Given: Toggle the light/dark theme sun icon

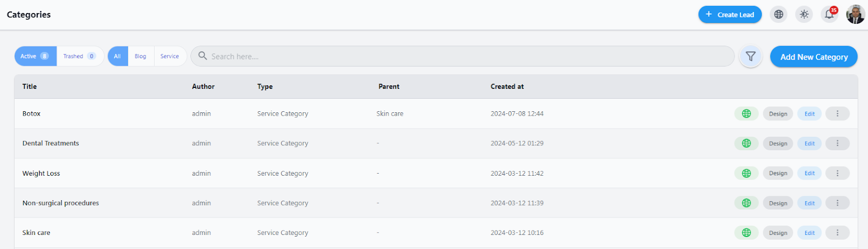Looking at the screenshot, I should [x=804, y=15].
